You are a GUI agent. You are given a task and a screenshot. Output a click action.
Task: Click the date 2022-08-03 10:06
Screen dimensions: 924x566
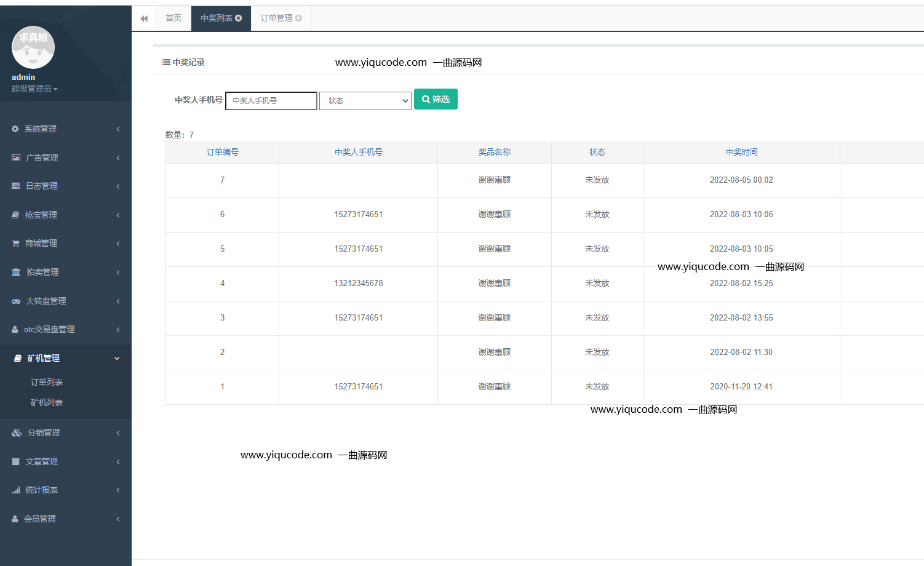tap(741, 214)
